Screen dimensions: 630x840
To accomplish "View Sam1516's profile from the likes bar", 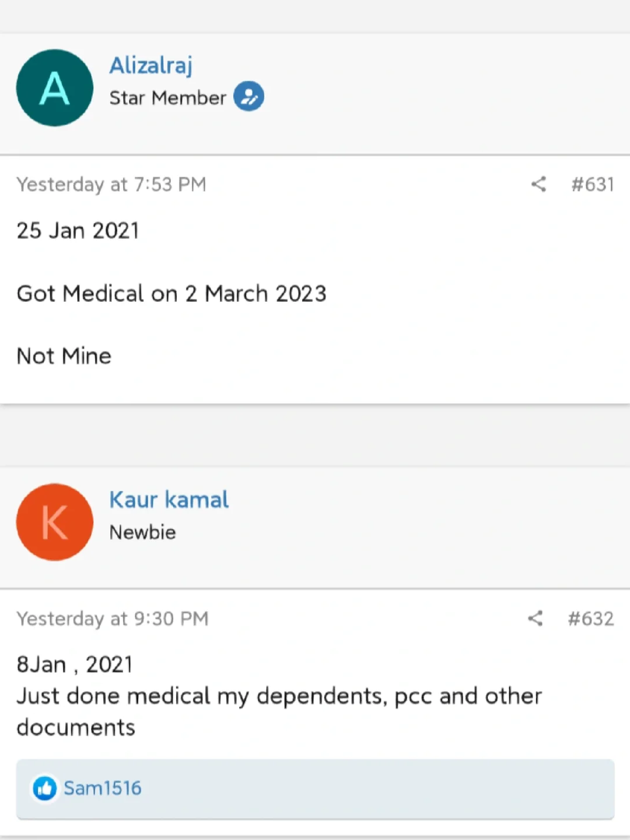I will pos(103,788).
